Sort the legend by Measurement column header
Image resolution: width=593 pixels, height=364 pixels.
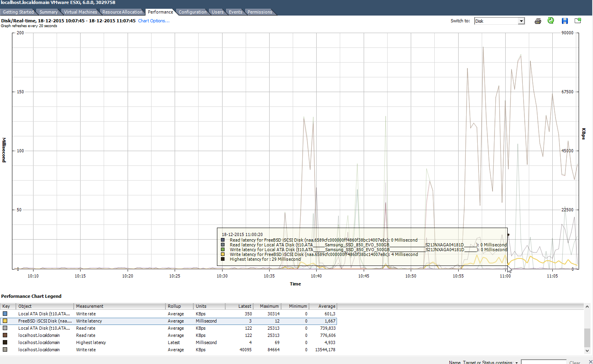119,306
